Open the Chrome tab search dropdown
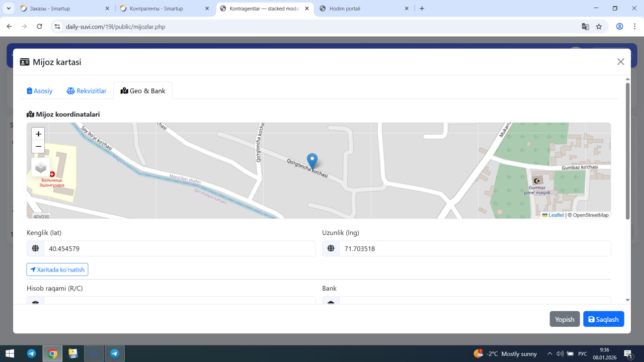644x362 pixels. pos(9,9)
